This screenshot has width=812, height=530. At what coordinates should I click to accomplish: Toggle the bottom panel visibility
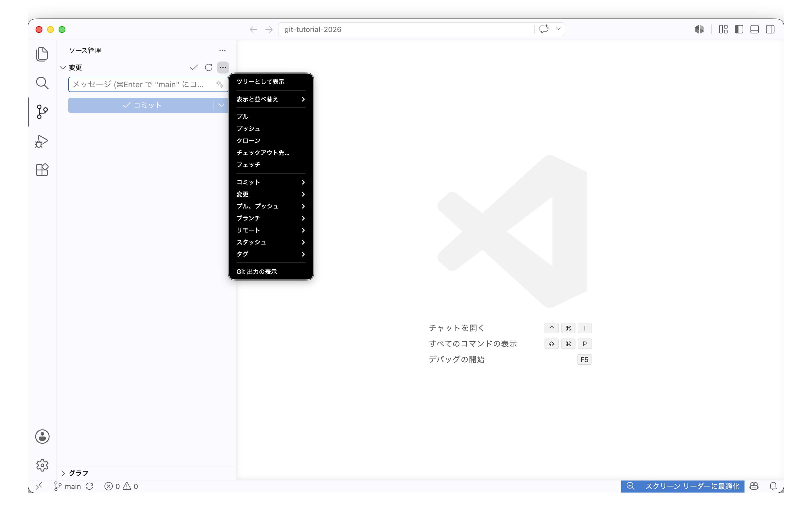click(x=755, y=29)
